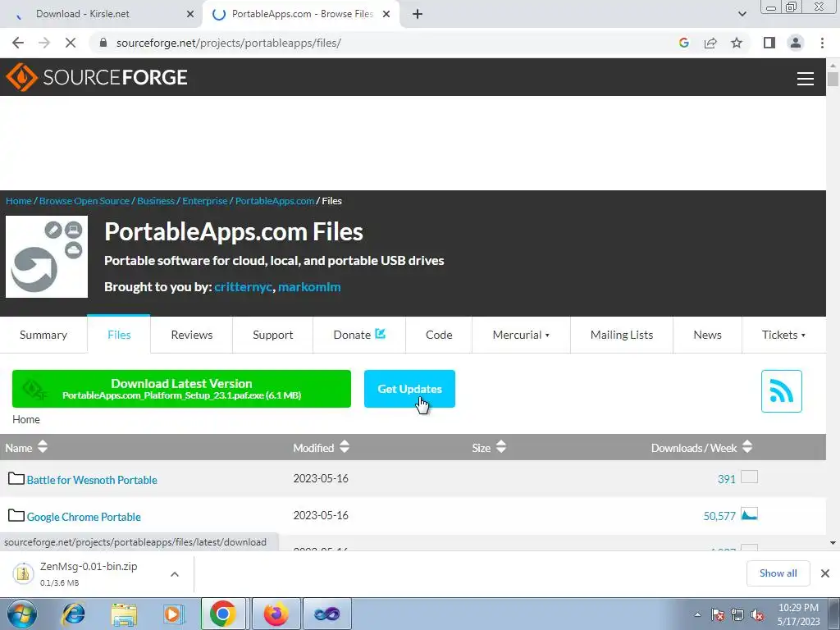Click the site lock icon
The width and height of the screenshot is (840, 630).
104,43
